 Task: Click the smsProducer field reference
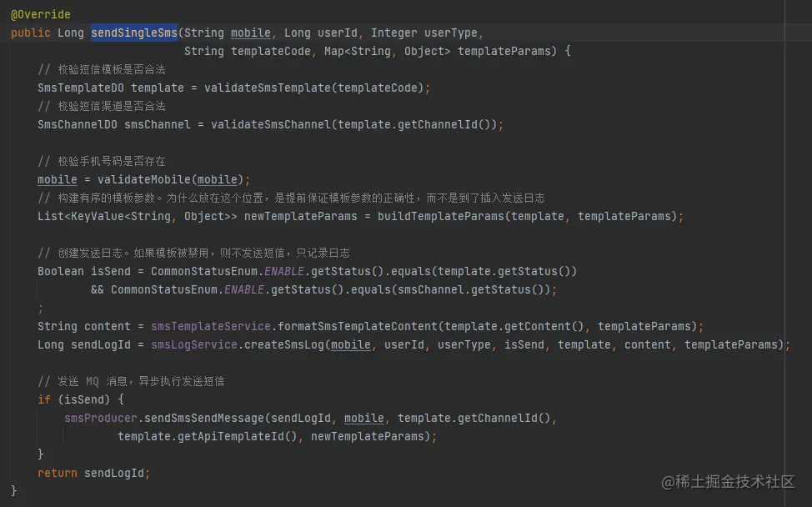[x=101, y=418]
